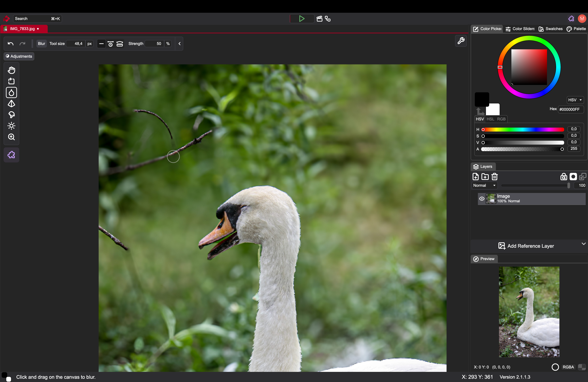This screenshot has width=588, height=382.
Task: Click the alpha slider A
Action: pos(523,149)
